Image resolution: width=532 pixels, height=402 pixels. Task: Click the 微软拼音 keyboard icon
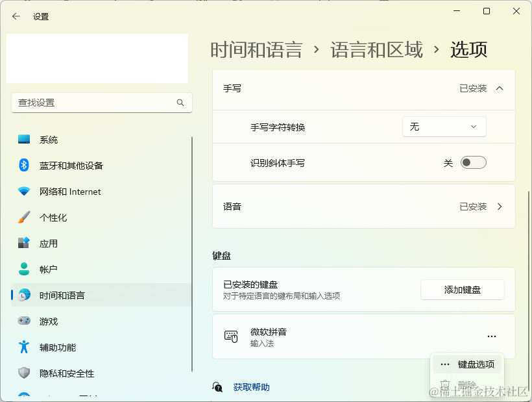point(230,336)
